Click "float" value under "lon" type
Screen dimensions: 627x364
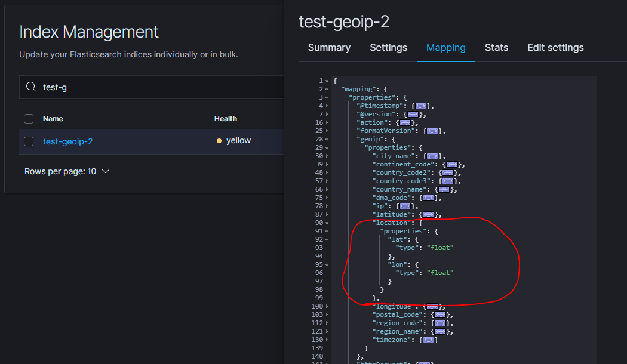pyautogui.click(x=440, y=273)
